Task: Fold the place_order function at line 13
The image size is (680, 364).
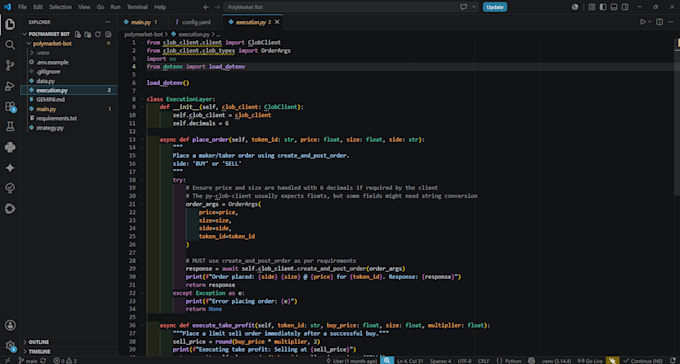Action: click(x=142, y=140)
